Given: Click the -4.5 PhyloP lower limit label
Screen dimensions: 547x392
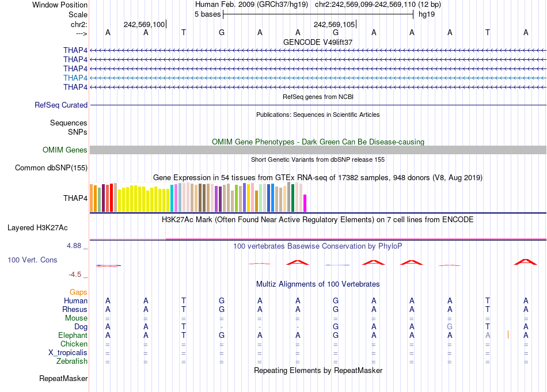Looking at the screenshot, I should pos(75,275).
